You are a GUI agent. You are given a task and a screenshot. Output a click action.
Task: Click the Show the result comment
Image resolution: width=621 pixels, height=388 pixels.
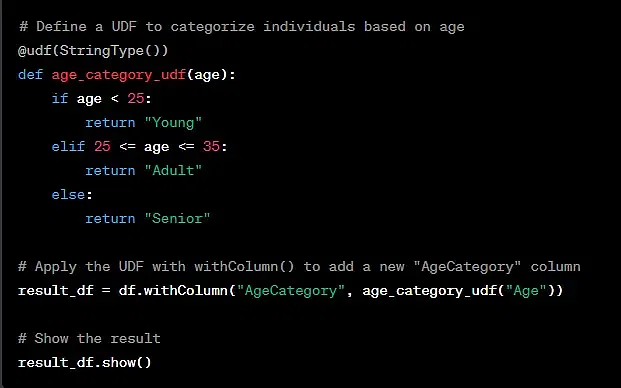pos(90,339)
